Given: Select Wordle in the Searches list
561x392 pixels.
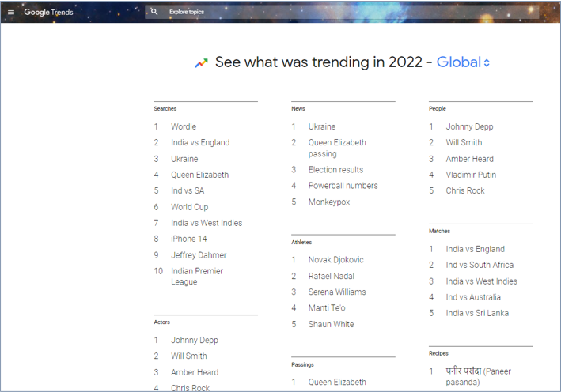Looking at the screenshot, I should coord(184,127).
